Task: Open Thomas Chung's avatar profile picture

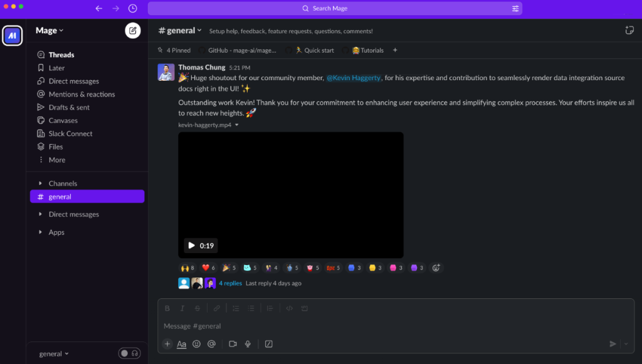Action: tap(166, 73)
